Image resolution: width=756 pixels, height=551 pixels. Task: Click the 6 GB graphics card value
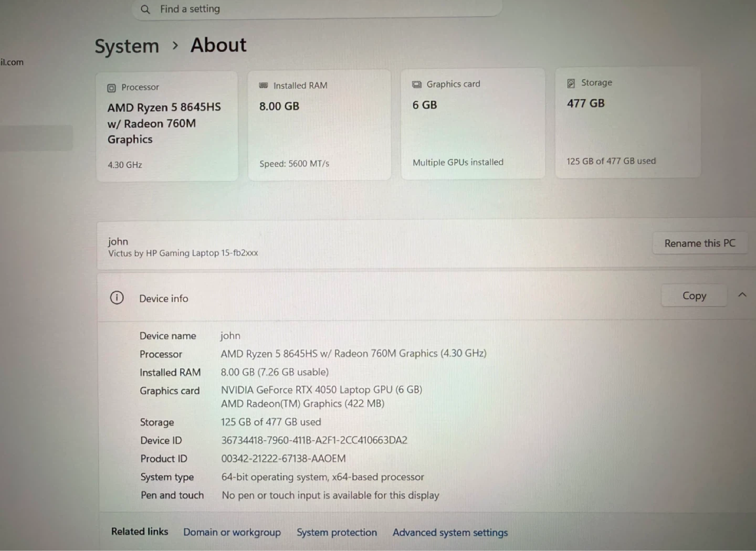pyautogui.click(x=425, y=105)
